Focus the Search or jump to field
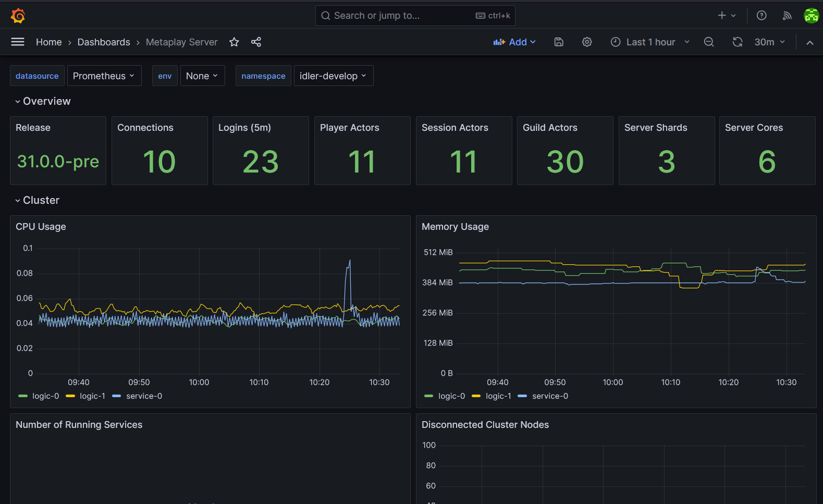823x504 pixels. tap(415, 16)
